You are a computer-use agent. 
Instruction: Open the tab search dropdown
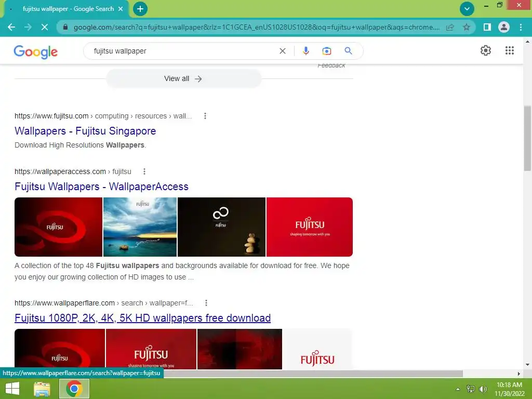pos(467,9)
